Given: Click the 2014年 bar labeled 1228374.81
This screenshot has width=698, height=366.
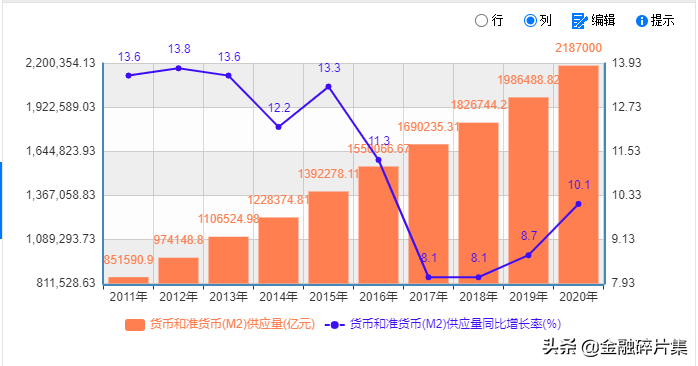Looking at the screenshot, I should (279, 250).
